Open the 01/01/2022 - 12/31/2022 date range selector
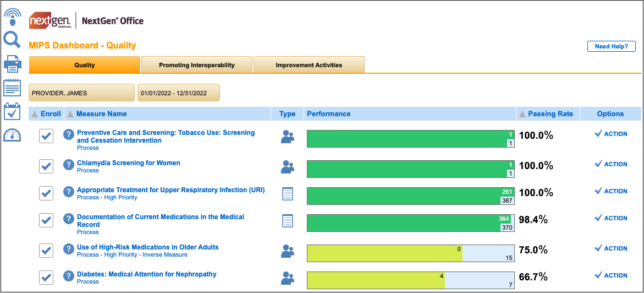This screenshot has height=293, width=644. tap(178, 93)
